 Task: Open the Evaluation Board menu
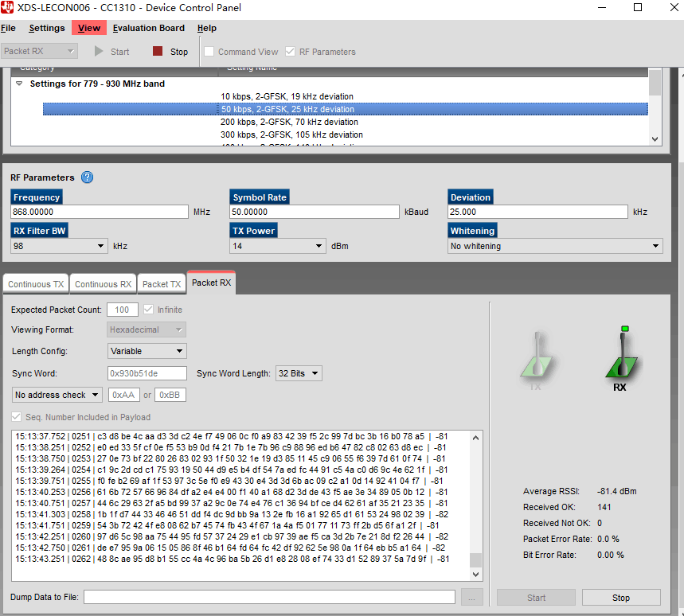point(149,28)
